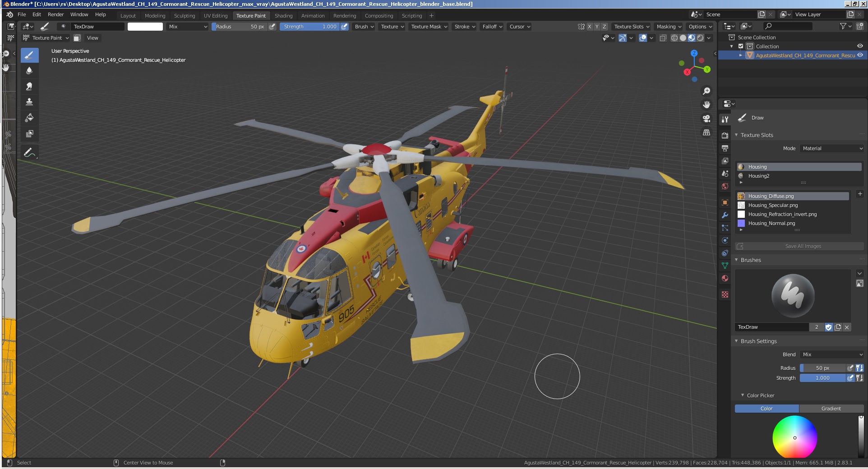Switch to wireframe viewport shading
The height and width of the screenshot is (469, 868).
pyautogui.click(x=674, y=38)
